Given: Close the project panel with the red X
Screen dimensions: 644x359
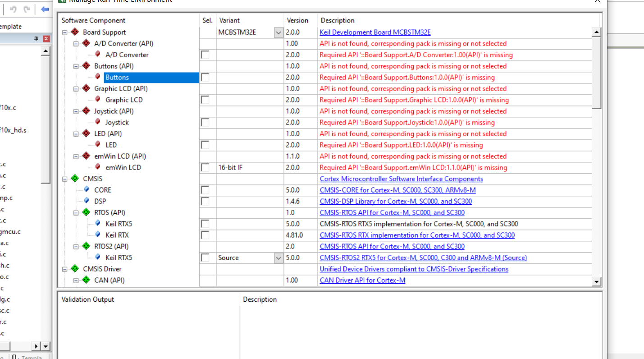Looking at the screenshot, I should 46,39.
